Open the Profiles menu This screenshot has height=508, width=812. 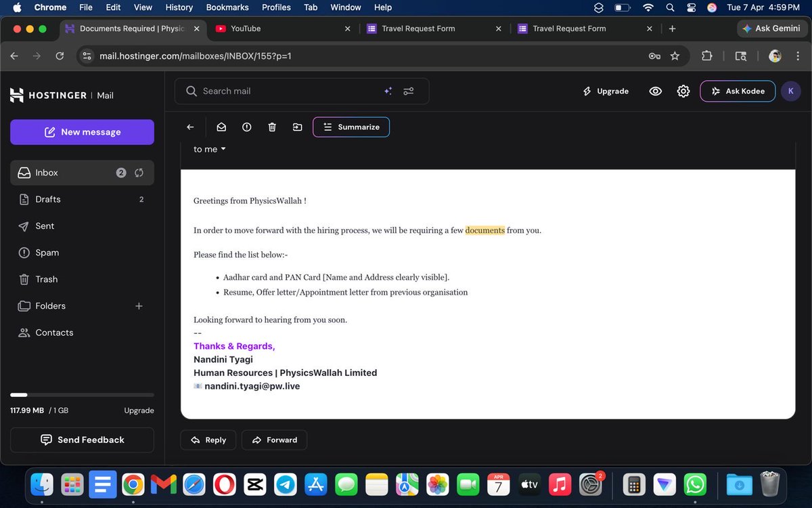click(x=276, y=7)
